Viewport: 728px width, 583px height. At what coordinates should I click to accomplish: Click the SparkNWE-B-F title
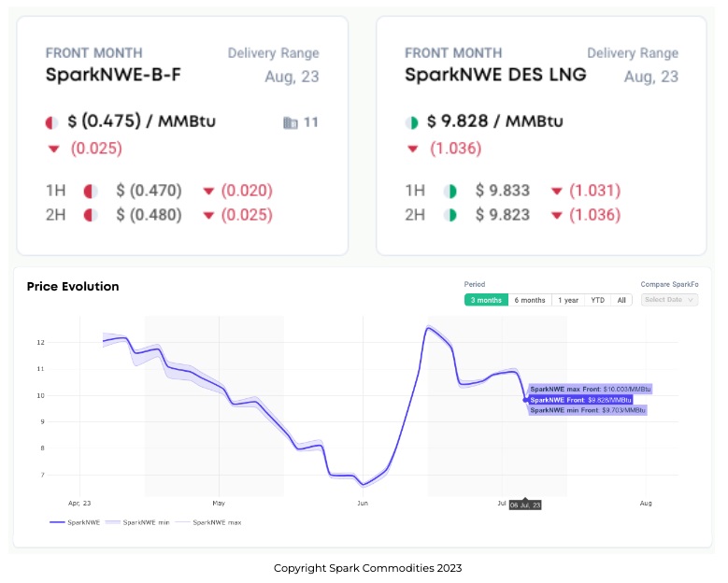pos(113,75)
